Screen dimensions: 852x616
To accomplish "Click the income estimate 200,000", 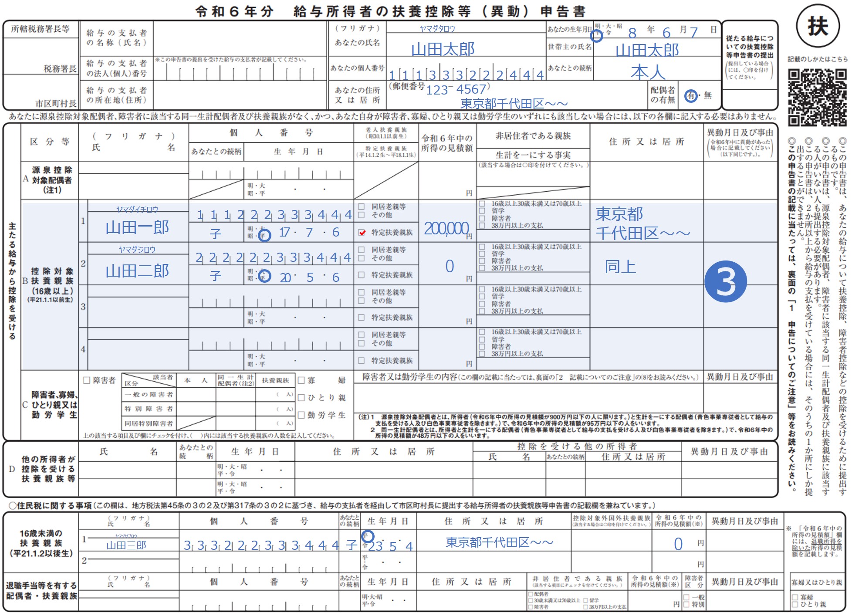I will tap(446, 228).
